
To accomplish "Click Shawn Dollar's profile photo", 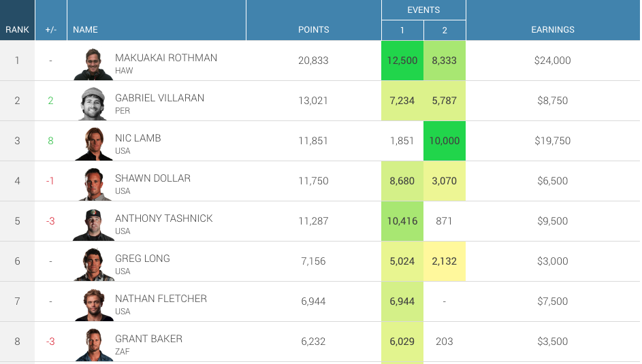I will 93,184.
